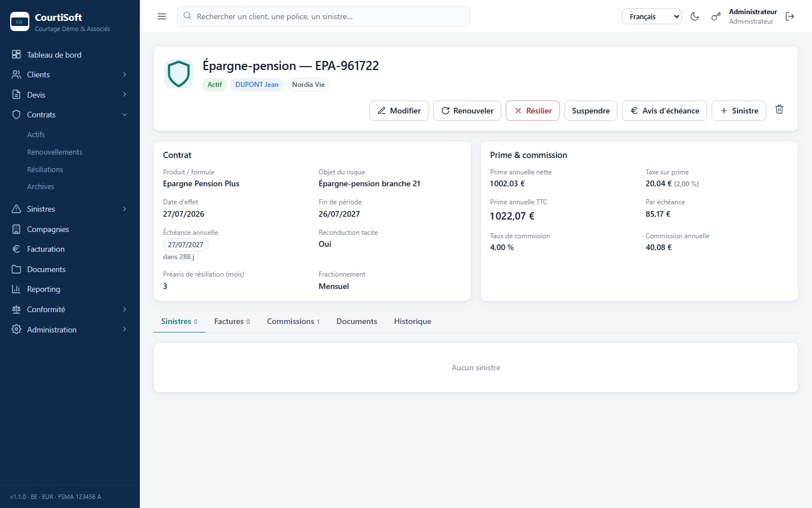Expand the Devis submenu chevron
The height and width of the screenshot is (508, 812).
125,95
